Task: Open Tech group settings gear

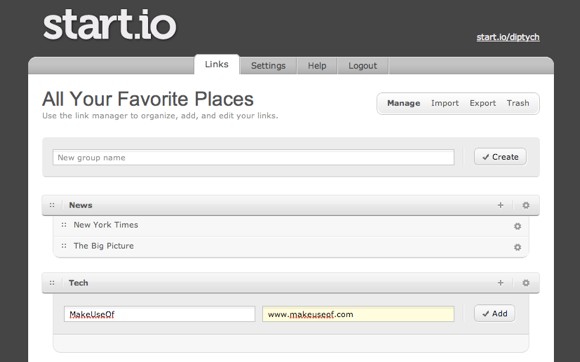Action: click(526, 283)
